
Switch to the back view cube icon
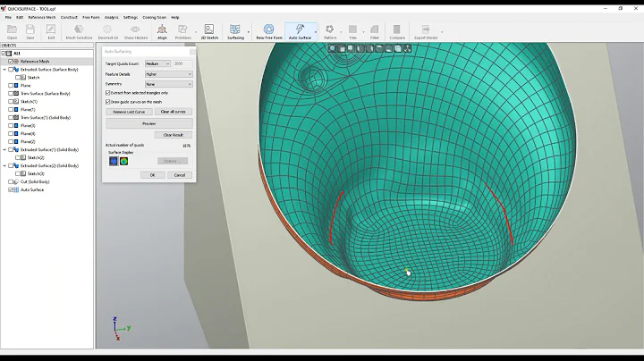pos(351,48)
